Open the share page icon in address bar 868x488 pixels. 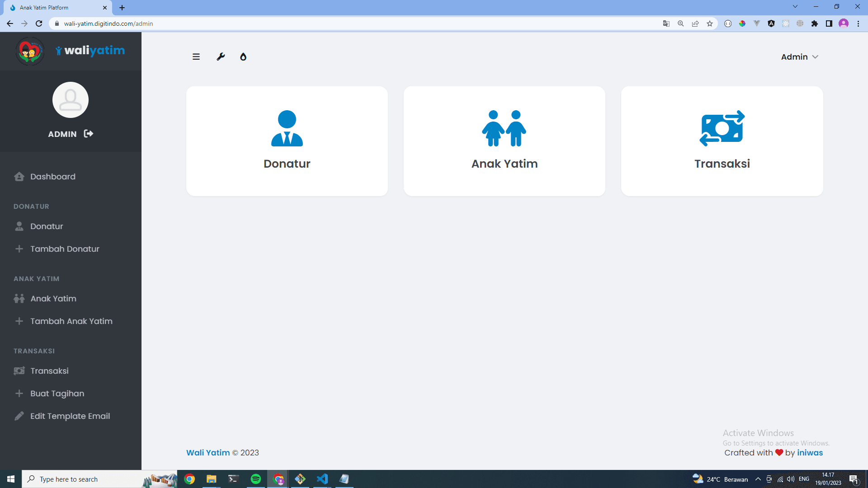point(695,23)
